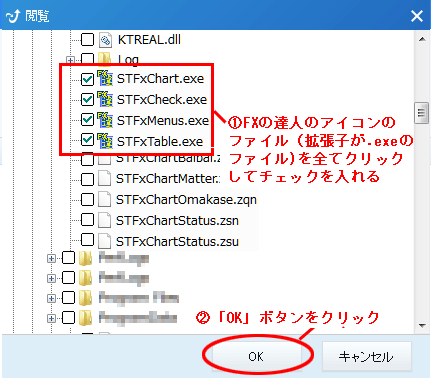
Task: Check the STFxChartOmakase.zqn checkbox
Action: click(x=87, y=199)
